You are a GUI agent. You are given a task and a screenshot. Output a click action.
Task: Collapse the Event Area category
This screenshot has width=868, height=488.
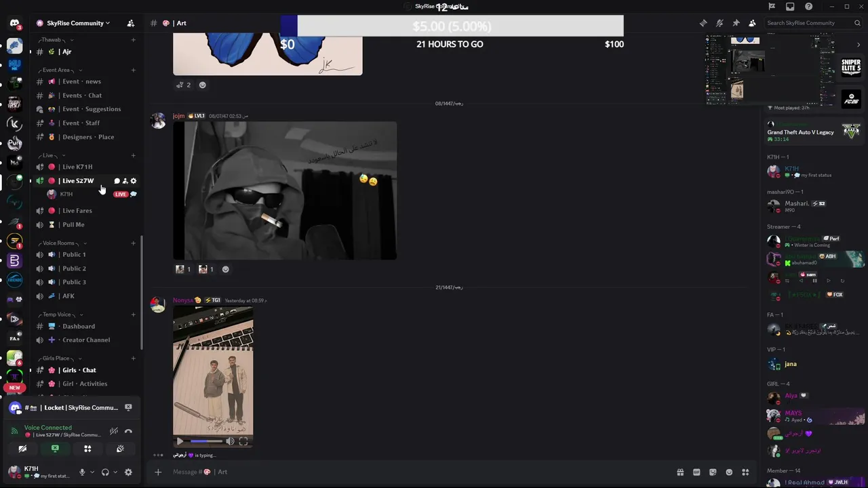click(x=60, y=70)
